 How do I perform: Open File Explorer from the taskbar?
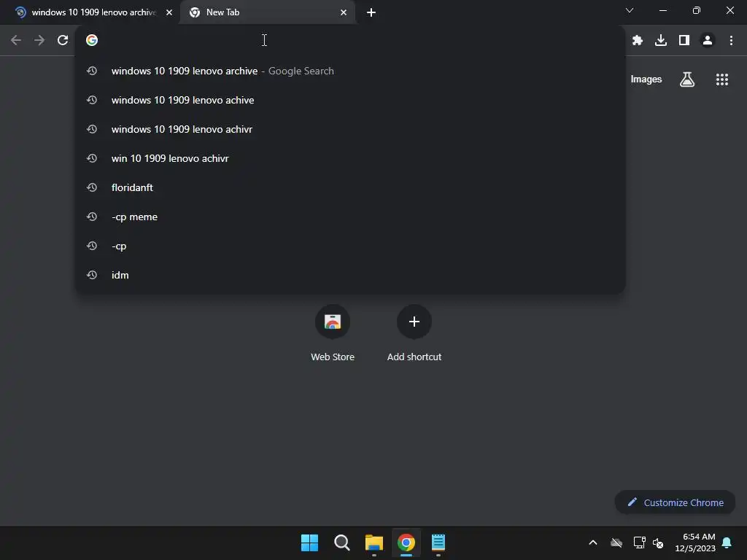(374, 542)
